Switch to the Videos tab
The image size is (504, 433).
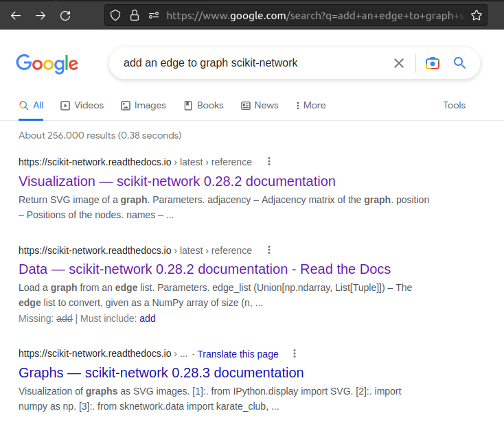click(x=82, y=106)
